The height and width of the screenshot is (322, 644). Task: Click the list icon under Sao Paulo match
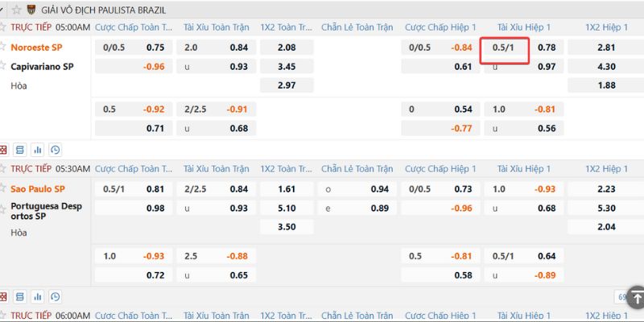click(x=20, y=296)
